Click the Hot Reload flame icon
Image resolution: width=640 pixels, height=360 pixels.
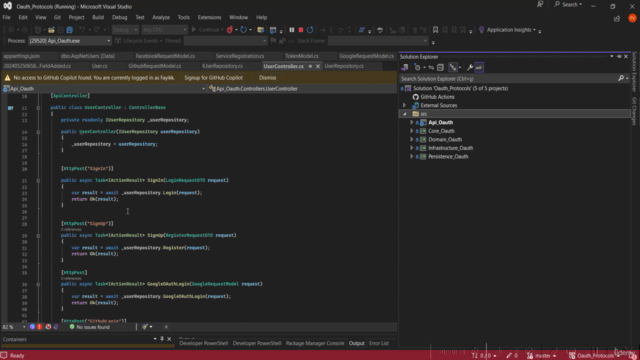tap(230, 30)
